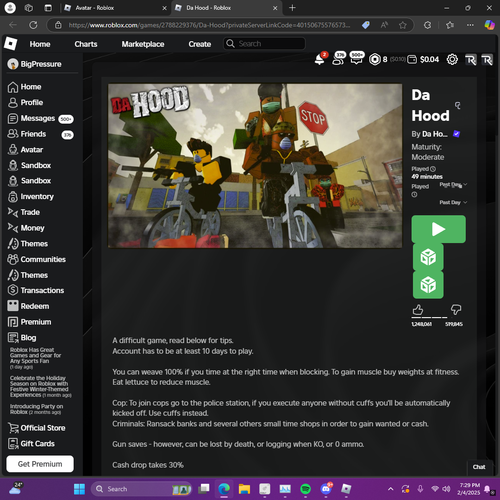The image size is (500, 500).
Task: View site information lock icon
Action: click(x=58, y=25)
